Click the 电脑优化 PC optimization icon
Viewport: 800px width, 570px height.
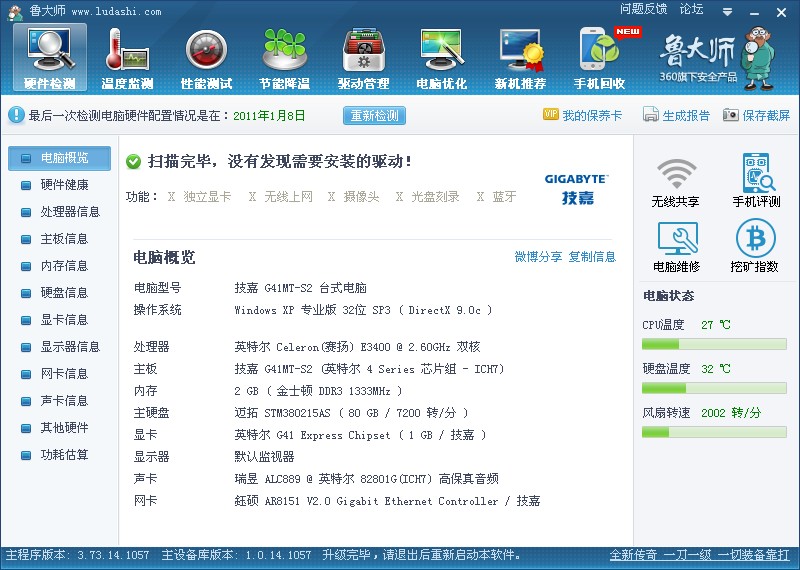[441, 57]
